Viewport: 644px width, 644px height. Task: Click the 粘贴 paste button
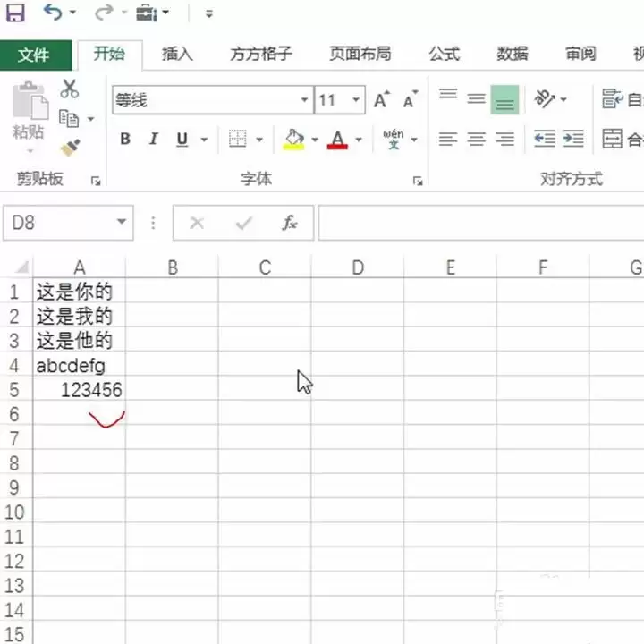coord(29,112)
